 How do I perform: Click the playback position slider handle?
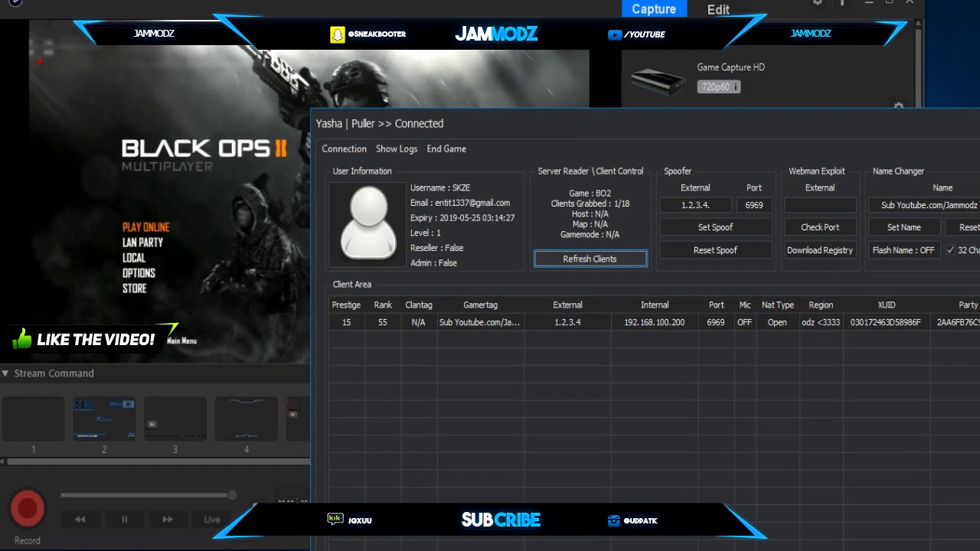(x=232, y=495)
